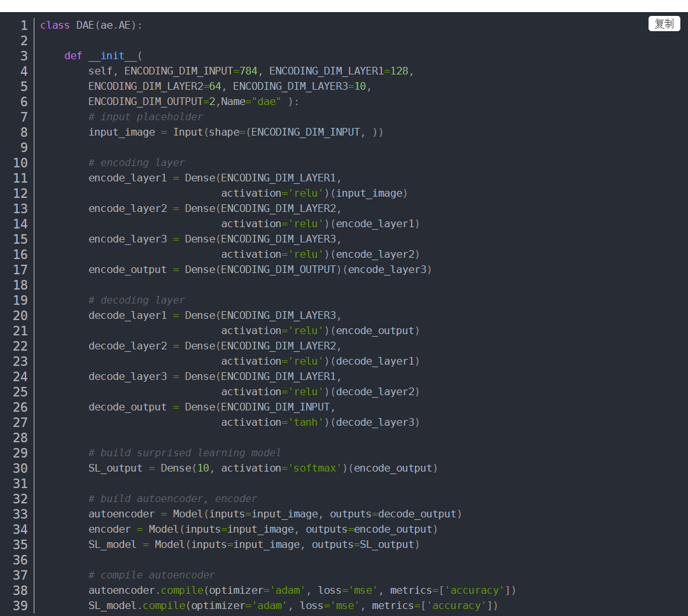Click 'activation='tanh')(decode_layer3)' line
Image resolution: width=688 pixels, height=616 pixels.
pos(320,423)
